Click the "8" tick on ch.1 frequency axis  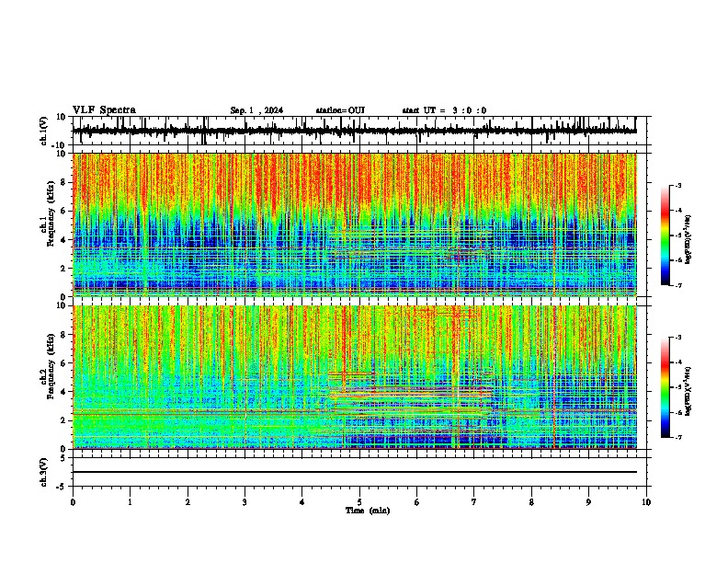click(63, 182)
